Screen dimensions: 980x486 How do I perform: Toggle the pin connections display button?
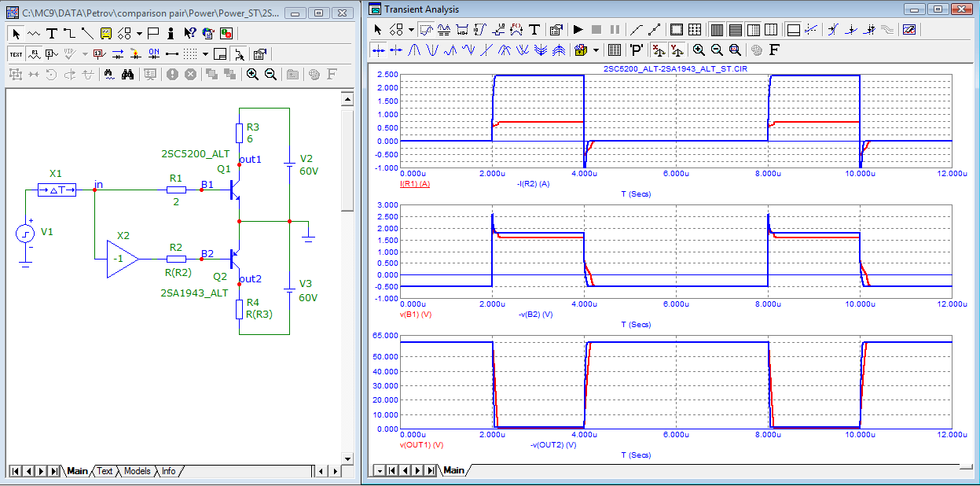tap(172, 53)
